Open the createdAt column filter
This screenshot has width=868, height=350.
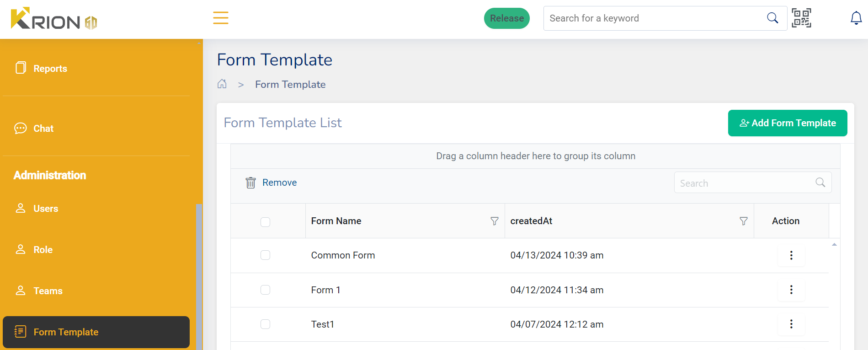pyautogui.click(x=744, y=221)
